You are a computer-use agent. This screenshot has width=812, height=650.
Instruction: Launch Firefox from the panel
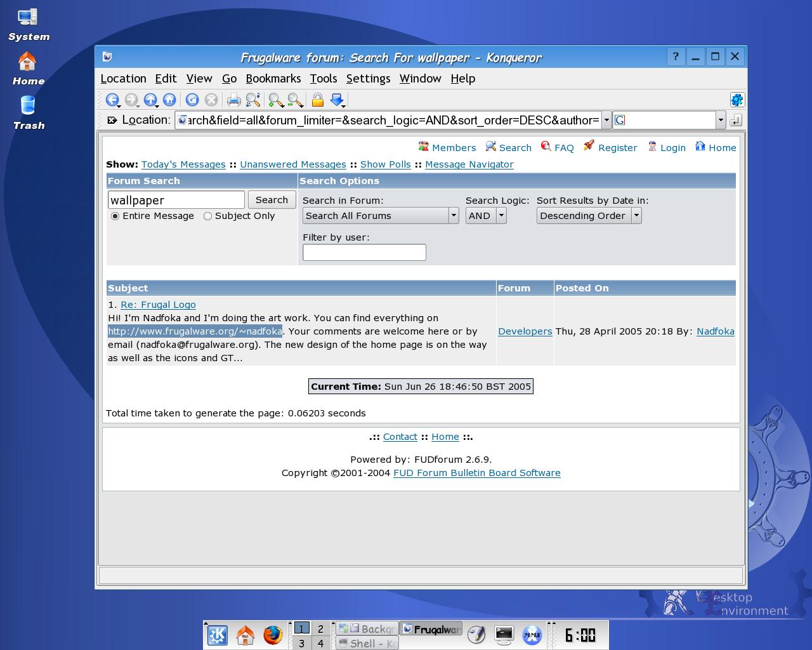pyautogui.click(x=273, y=635)
